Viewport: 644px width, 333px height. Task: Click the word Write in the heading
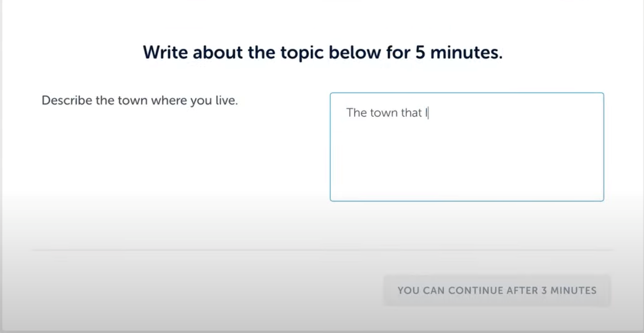[167, 52]
